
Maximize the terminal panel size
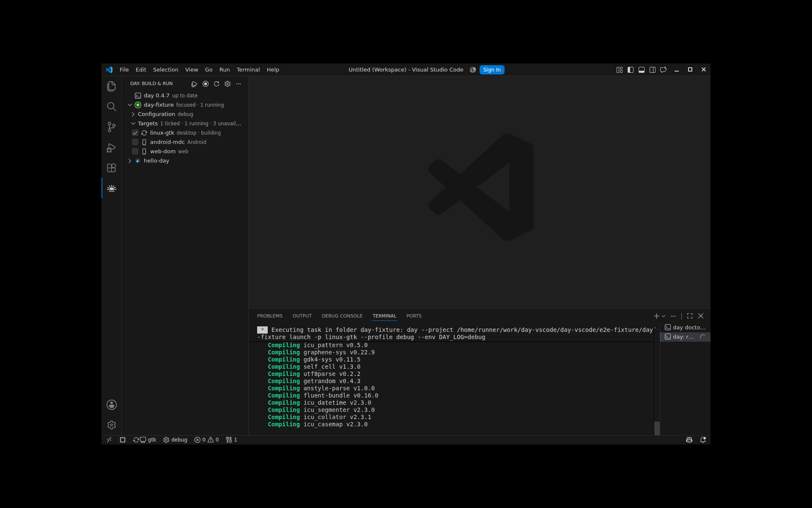click(690, 316)
